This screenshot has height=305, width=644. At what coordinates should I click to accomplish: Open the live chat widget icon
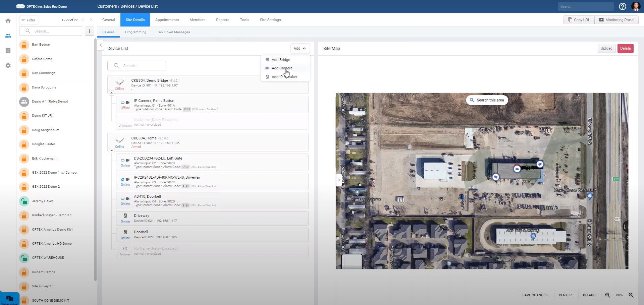(x=9, y=298)
